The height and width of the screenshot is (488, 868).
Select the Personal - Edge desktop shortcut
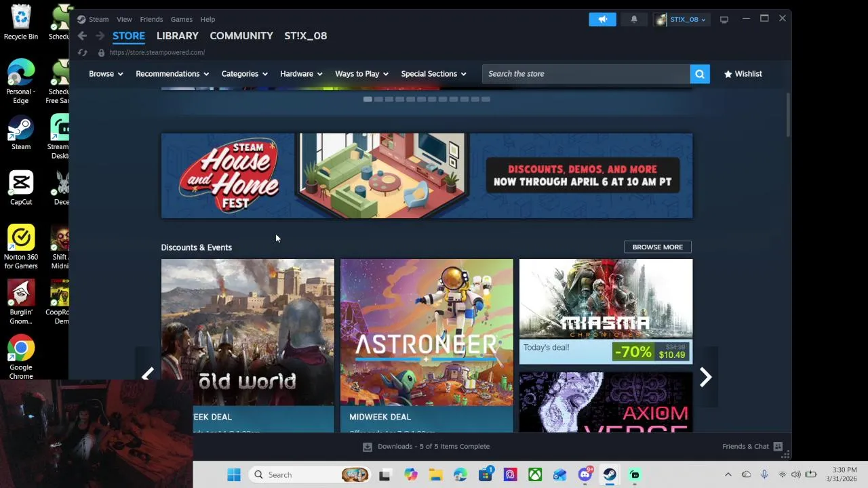coord(21,82)
